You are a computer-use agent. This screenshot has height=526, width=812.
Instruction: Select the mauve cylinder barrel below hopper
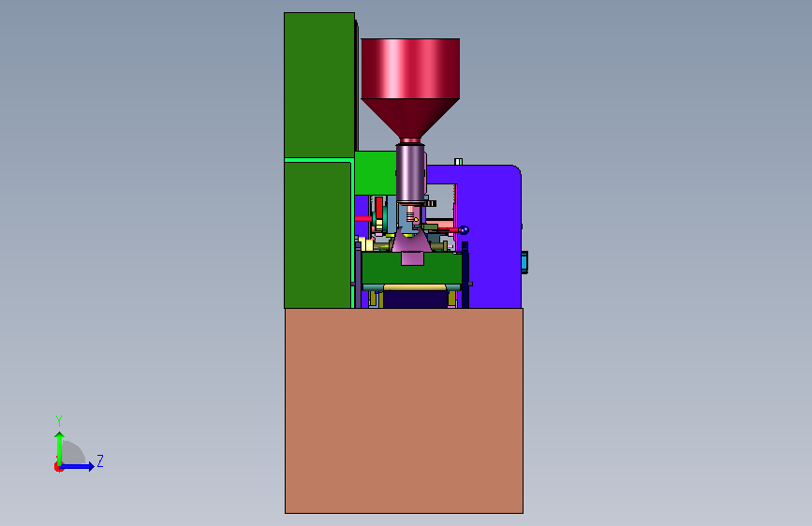410,173
